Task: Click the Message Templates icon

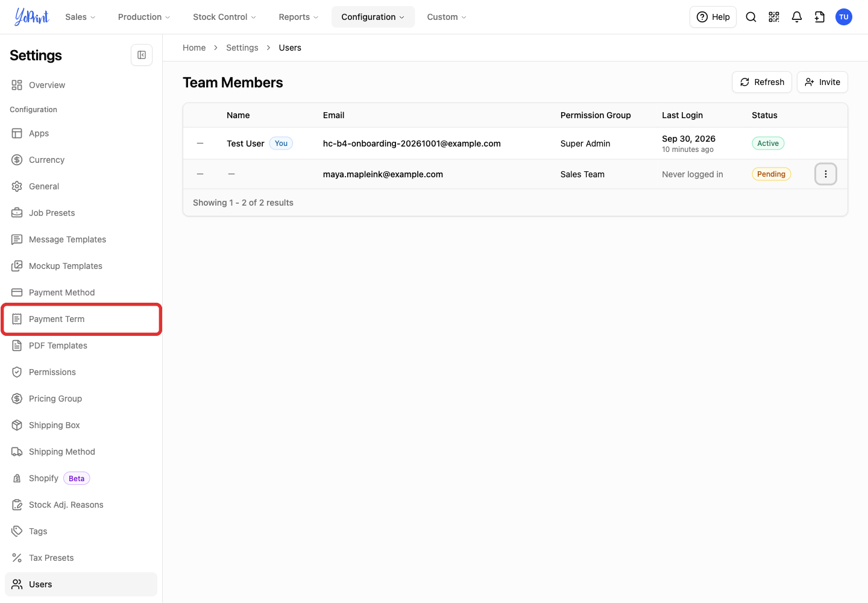Action: (x=17, y=239)
